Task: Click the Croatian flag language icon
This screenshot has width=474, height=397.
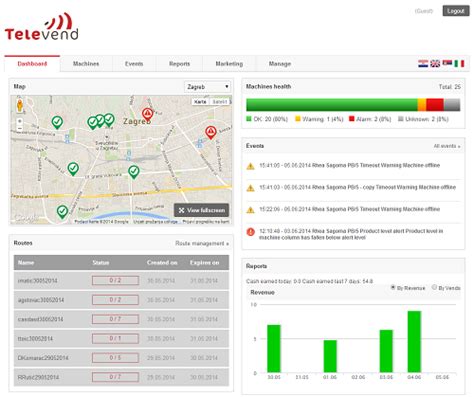Action: [x=423, y=64]
